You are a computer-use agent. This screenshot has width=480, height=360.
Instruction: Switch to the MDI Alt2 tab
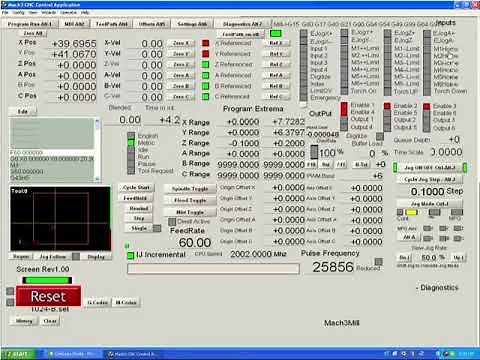pos(75,24)
